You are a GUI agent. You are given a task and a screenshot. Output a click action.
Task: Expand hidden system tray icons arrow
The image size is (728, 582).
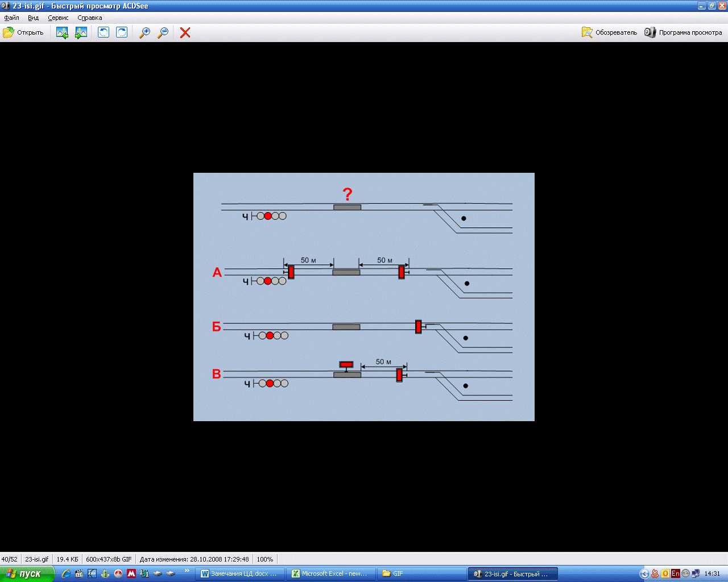click(x=644, y=573)
